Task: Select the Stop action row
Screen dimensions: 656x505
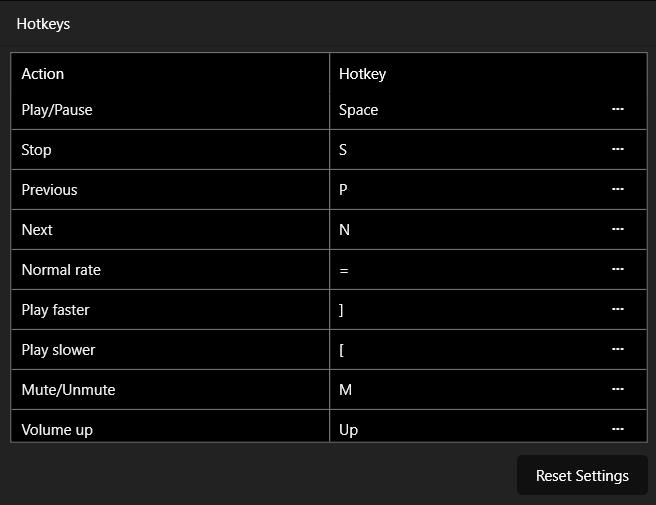Action: tap(170, 150)
